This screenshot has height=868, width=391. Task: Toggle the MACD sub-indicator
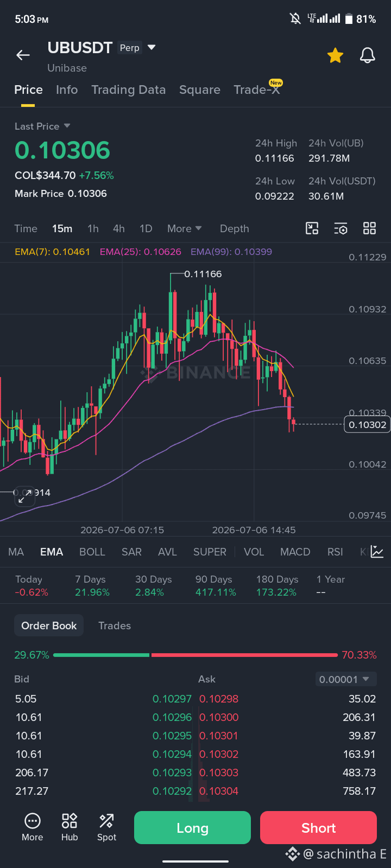295,552
